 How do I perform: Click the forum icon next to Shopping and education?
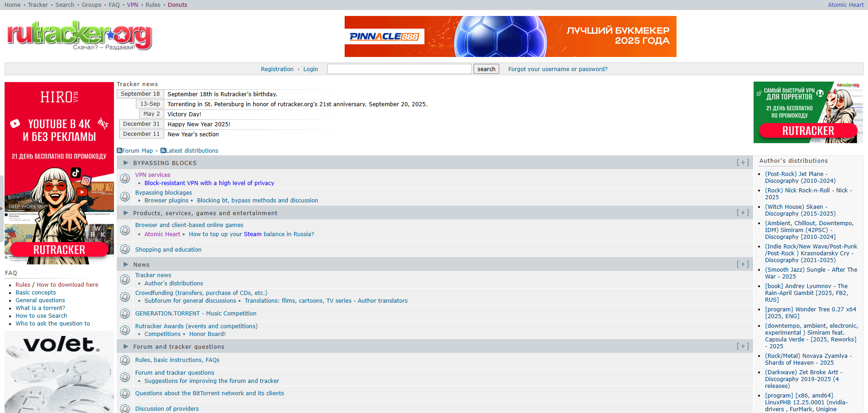125,249
